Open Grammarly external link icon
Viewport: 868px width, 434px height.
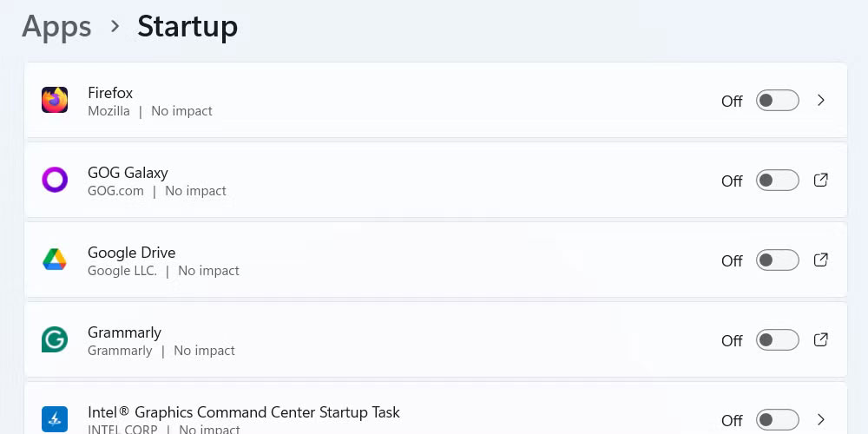[x=821, y=339]
